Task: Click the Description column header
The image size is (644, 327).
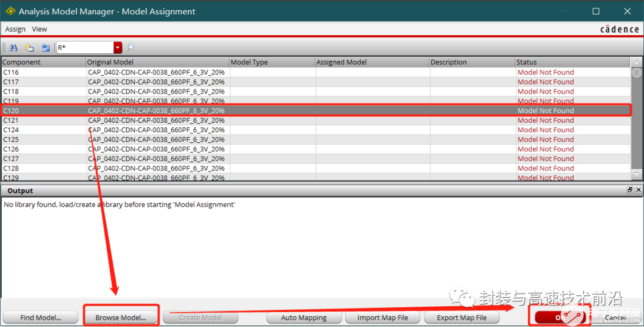Action: 472,62
